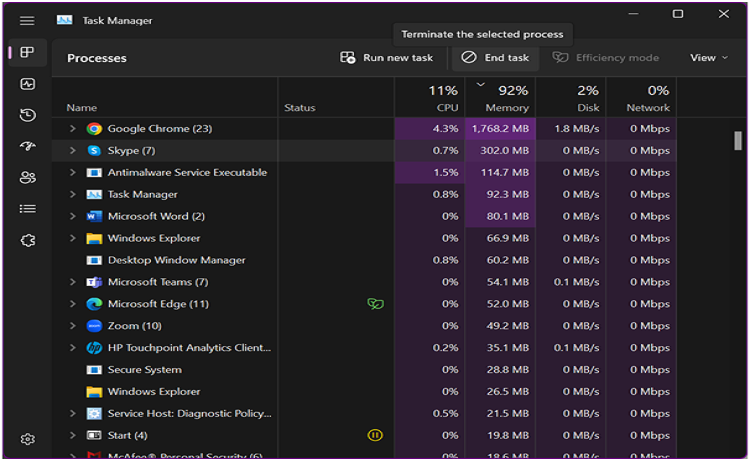Click Antimalware CPU value 1.5%
Image resolution: width=750 pixels, height=461 pixels.
[x=446, y=172]
